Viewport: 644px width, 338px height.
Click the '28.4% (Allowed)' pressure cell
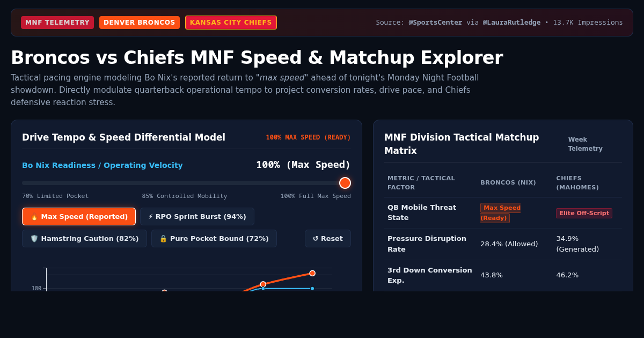click(509, 244)
